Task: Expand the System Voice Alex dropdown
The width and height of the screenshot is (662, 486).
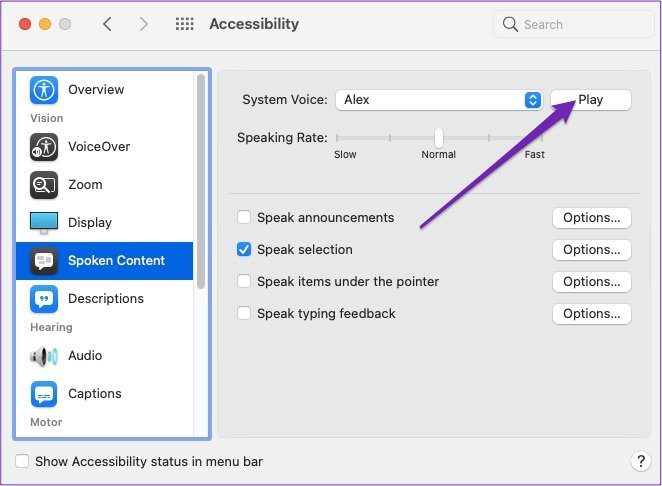Action: [439, 100]
